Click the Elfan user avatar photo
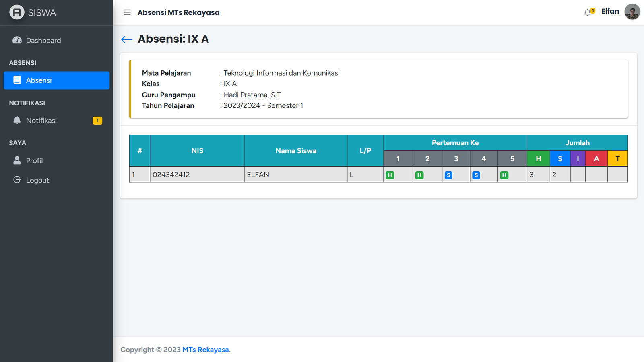The height and width of the screenshot is (362, 644). (x=632, y=12)
